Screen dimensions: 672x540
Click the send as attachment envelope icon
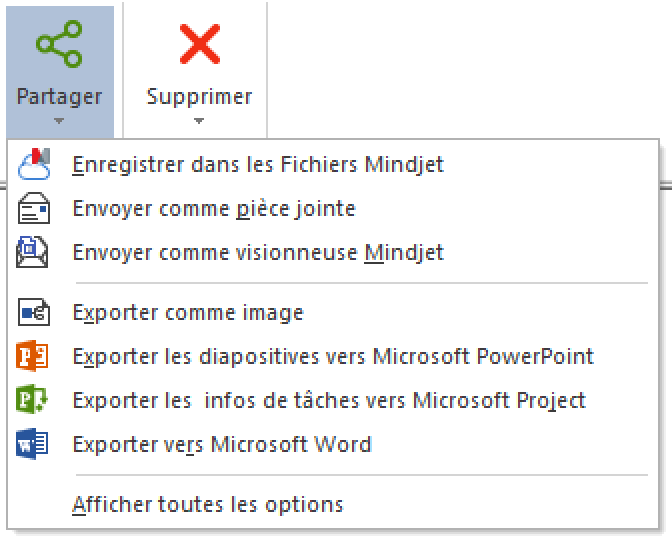34,209
